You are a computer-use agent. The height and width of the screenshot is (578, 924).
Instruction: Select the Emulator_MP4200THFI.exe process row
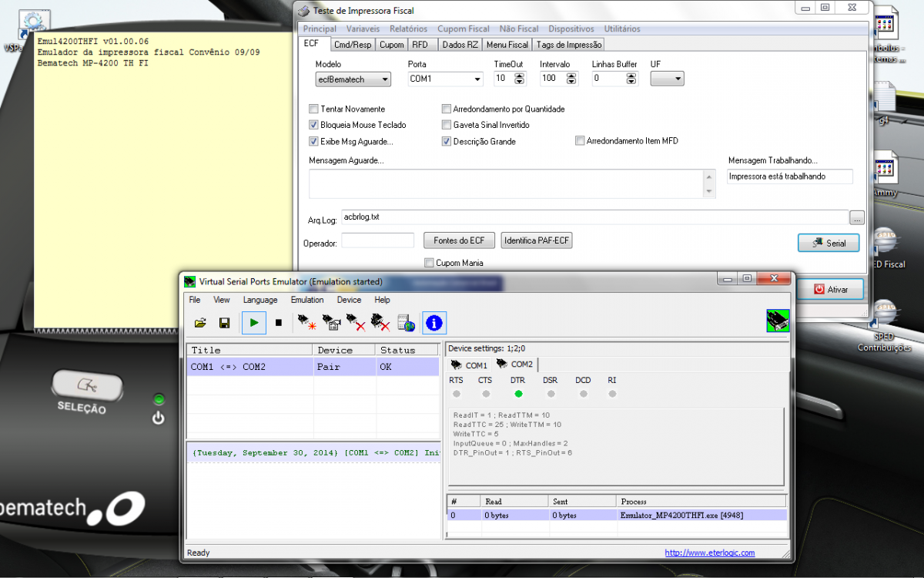click(x=617, y=515)
